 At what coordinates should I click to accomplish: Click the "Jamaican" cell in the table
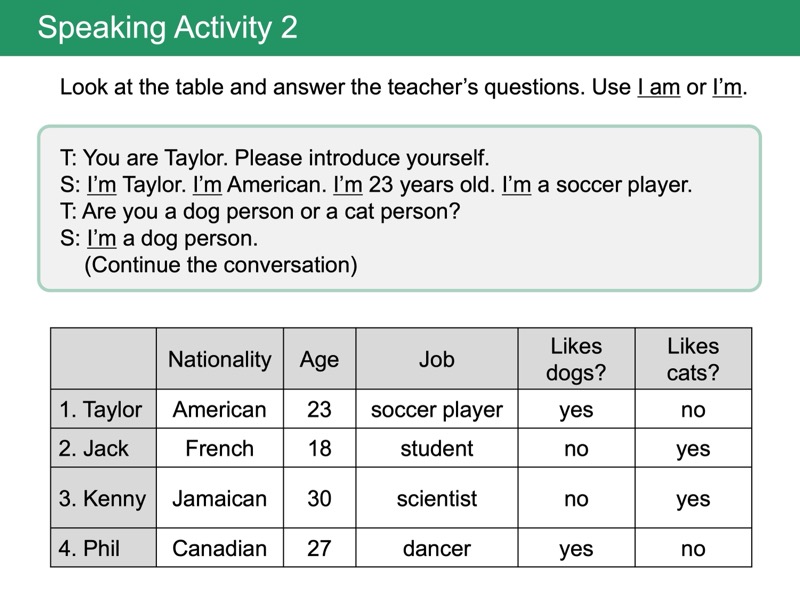(x=219, y=498)
